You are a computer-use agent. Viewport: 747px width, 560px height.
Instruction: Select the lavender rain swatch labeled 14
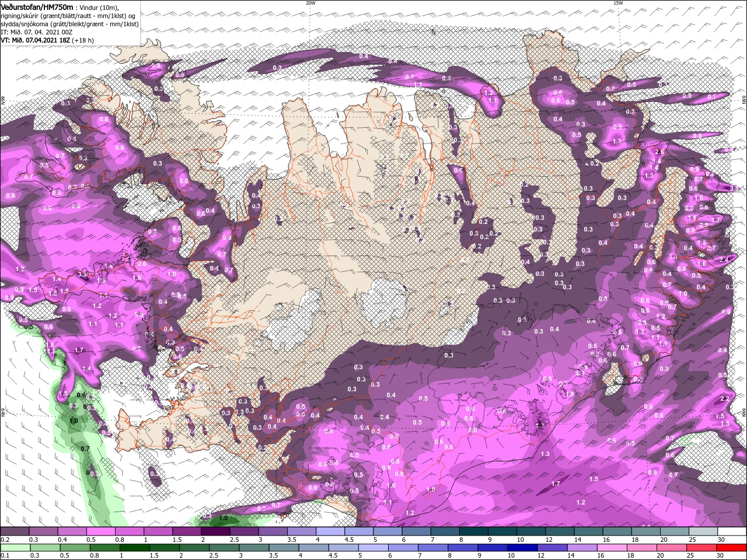582,548
